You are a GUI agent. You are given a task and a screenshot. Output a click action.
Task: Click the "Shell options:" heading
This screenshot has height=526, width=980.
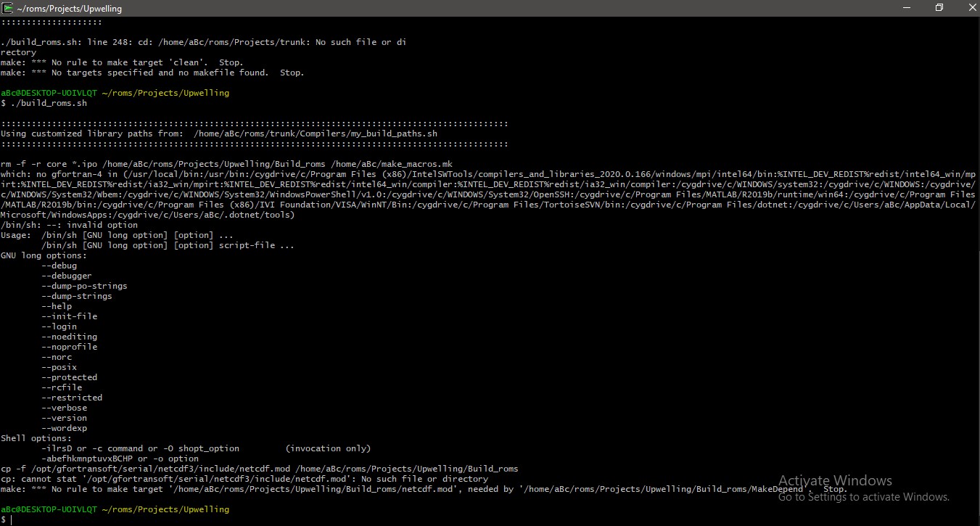pos(36,438)
